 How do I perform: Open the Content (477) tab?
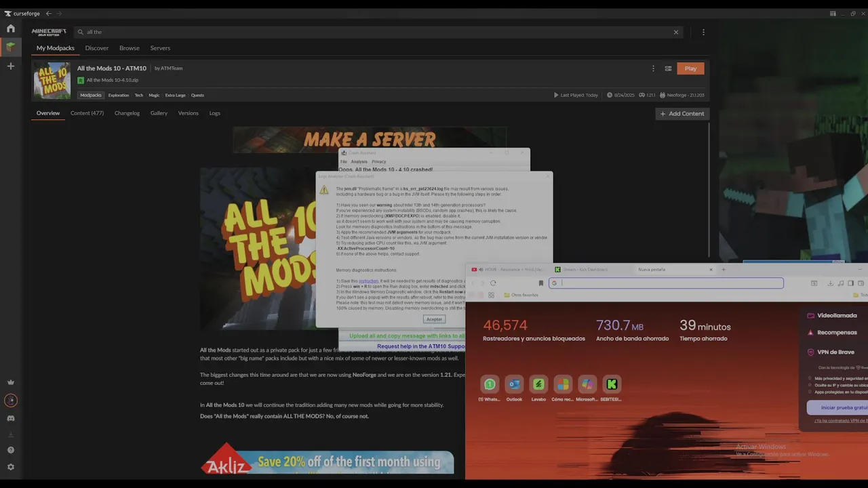(87, 113)
